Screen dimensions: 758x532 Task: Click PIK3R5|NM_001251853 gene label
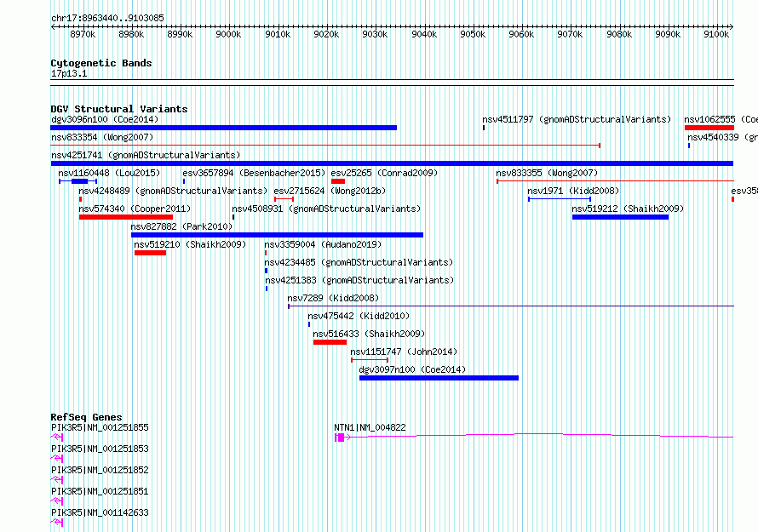click(x=100, y=449)
